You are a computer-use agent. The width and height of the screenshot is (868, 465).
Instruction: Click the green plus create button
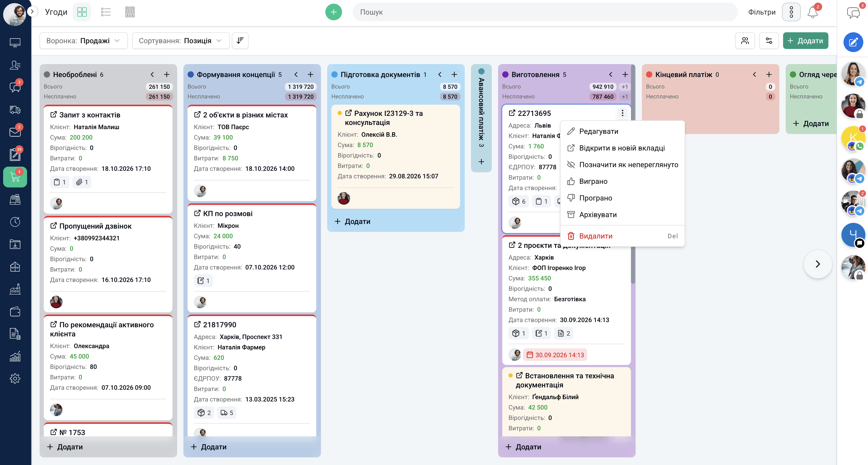(333, 12)
